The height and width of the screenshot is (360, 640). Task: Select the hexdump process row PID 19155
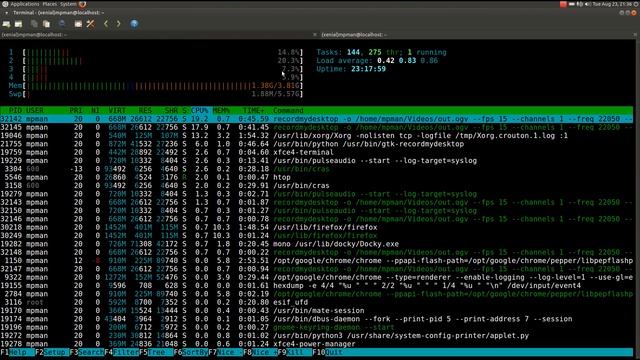point(316,286)
